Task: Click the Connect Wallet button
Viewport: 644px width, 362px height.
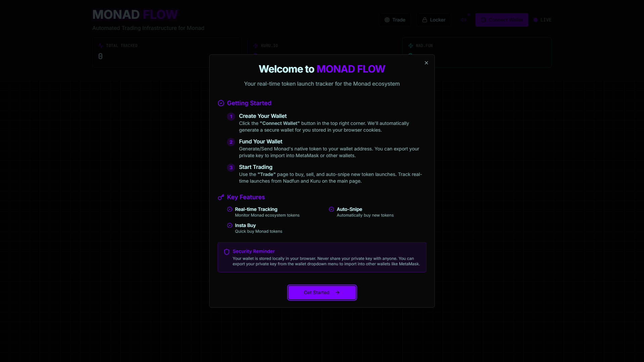Action: (502, 20)
